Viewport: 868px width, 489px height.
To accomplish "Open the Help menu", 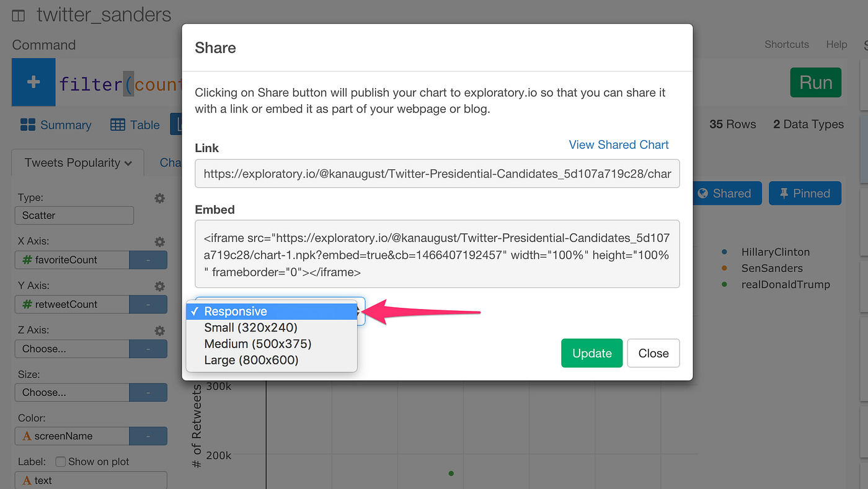I will (836, 44).
